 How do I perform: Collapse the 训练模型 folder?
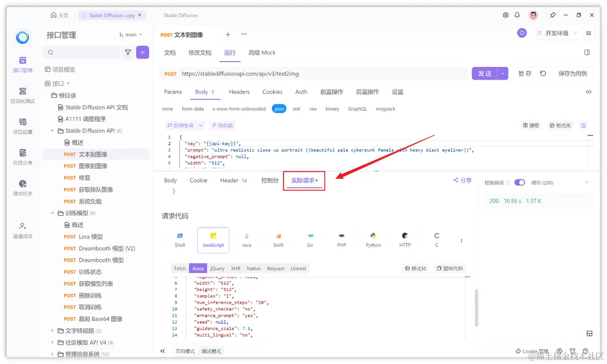pos(53,213)
